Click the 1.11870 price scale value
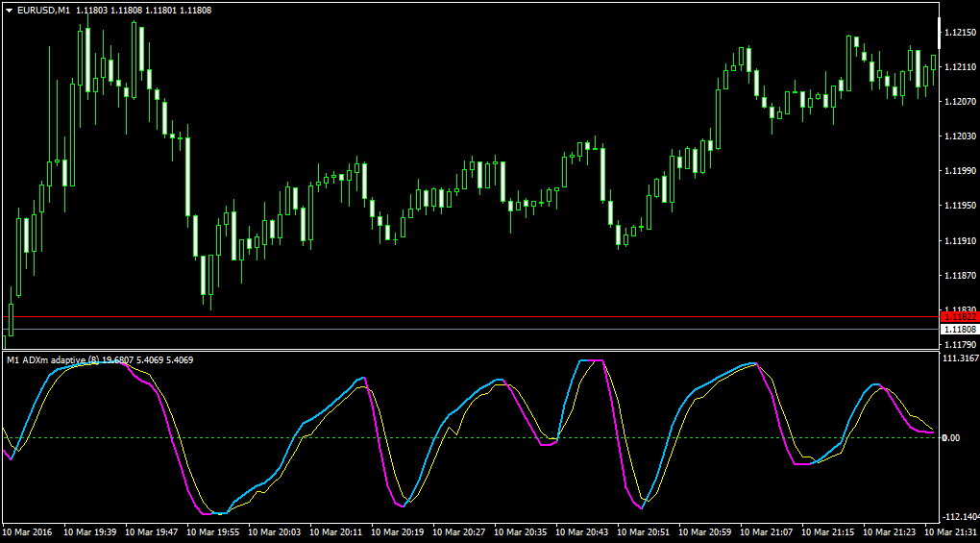 961,275
